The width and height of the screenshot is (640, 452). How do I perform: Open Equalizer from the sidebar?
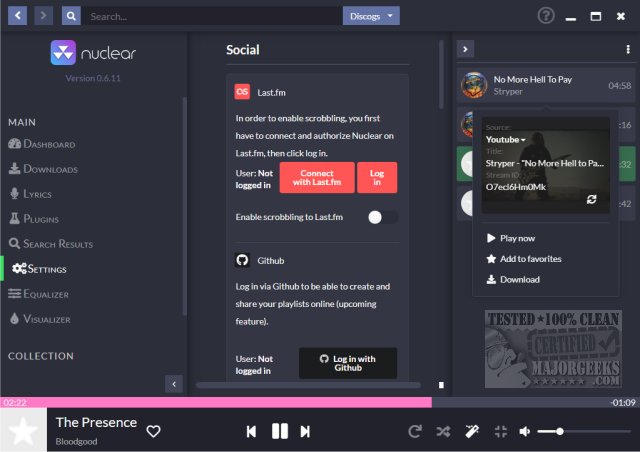pos(39,294)
